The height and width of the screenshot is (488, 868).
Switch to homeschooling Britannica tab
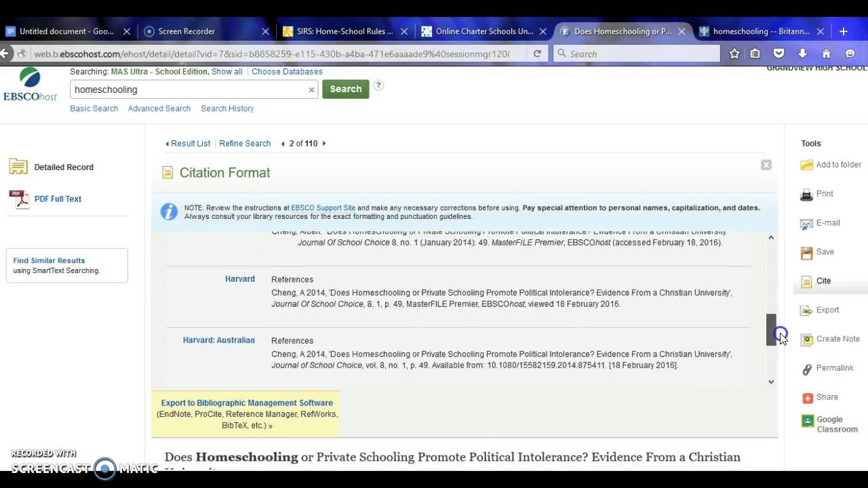pyautogui.click(x=762, y=31)
